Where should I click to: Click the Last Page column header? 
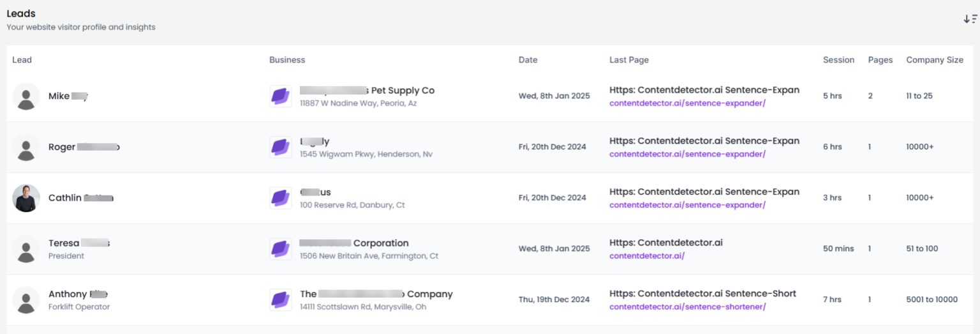628,60
